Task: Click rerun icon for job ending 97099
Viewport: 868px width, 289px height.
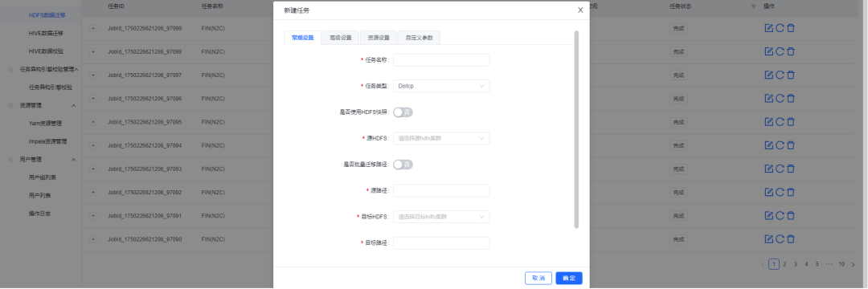Action: coord(780,28)
